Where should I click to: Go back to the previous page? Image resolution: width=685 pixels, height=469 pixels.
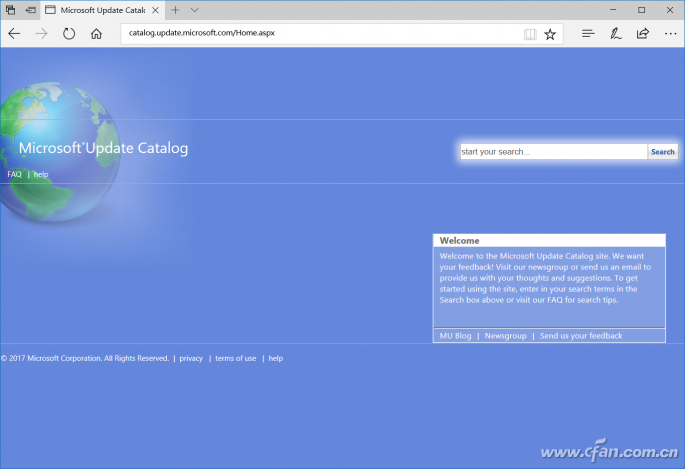tap(14, 33)
